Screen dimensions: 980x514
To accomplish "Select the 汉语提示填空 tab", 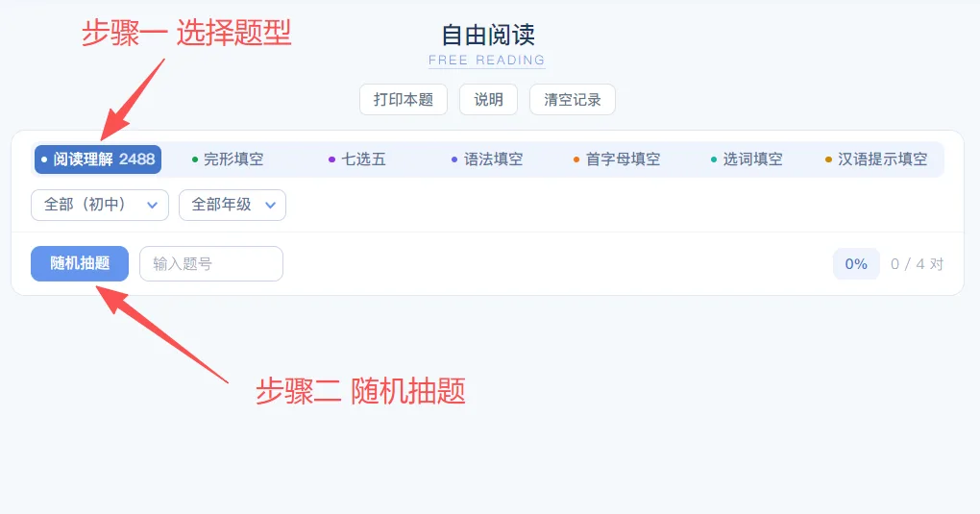I will (876, 159).
